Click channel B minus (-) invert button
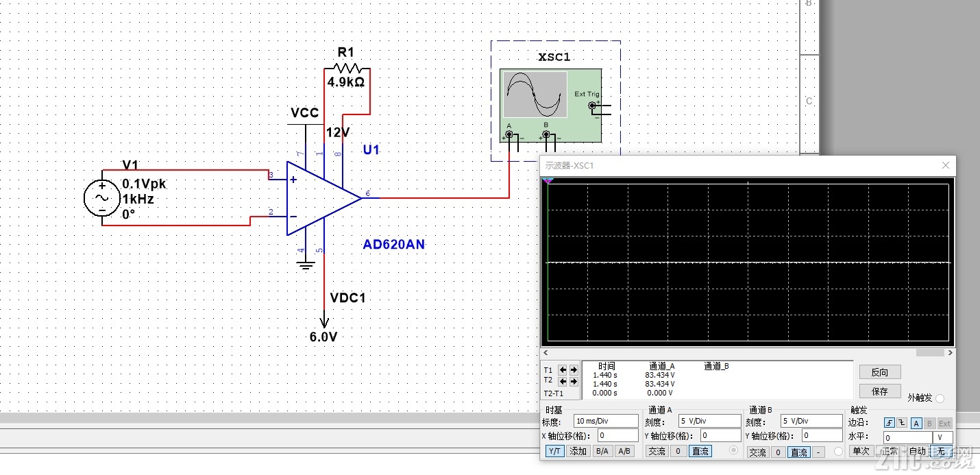The height and width of the screenshot is (475, 980). 820,452
